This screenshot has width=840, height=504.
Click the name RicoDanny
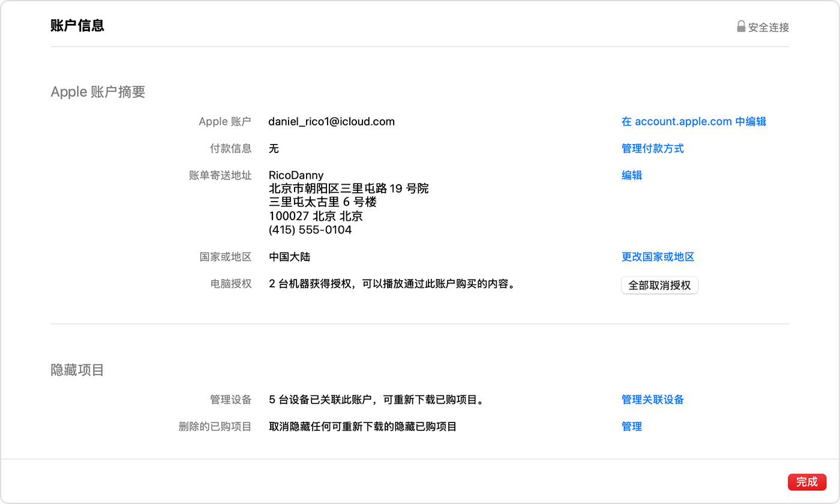click(296, 175)
